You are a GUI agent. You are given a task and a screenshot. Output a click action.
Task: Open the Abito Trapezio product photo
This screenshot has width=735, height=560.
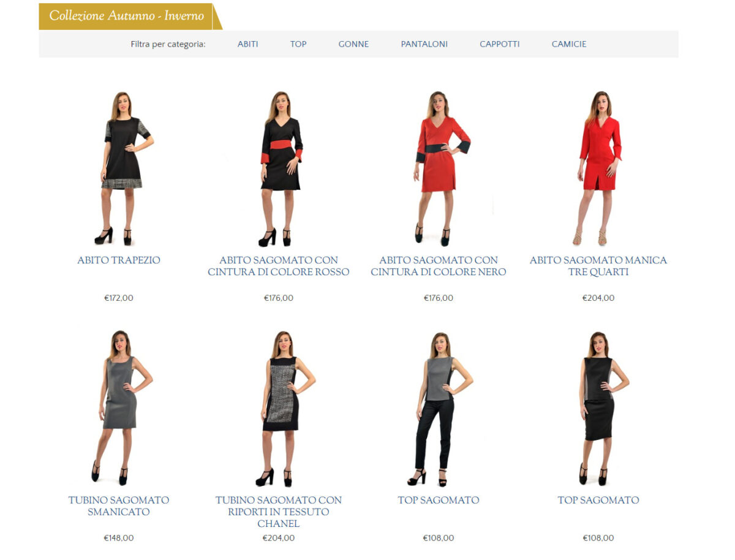tap(119, 168)
